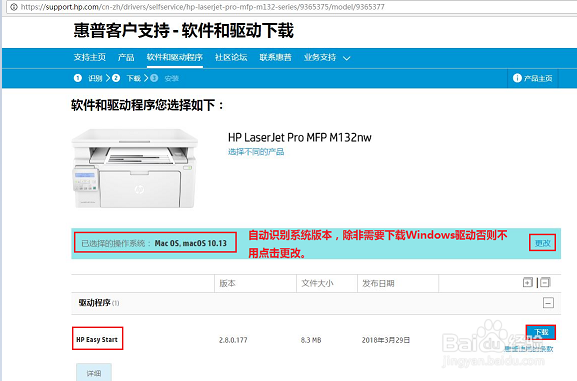Click the info icon beside 产品主页
The image size is (577, 381).
(517, 78)
